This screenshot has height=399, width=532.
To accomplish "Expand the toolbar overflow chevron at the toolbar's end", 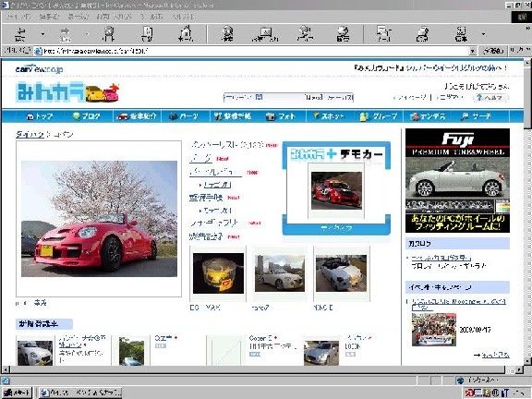I will [528, 29].
